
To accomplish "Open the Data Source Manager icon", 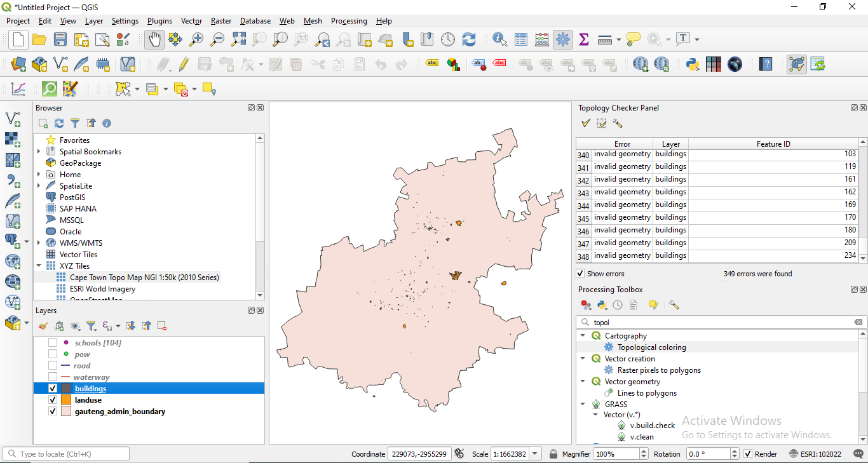I will (x=18, y=64).
